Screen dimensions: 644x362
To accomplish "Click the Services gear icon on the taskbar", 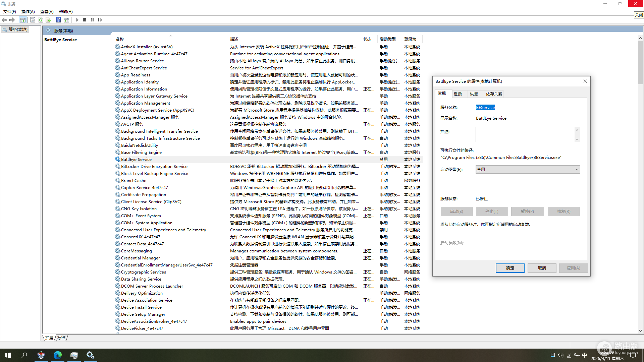I will tap(90, 355).
